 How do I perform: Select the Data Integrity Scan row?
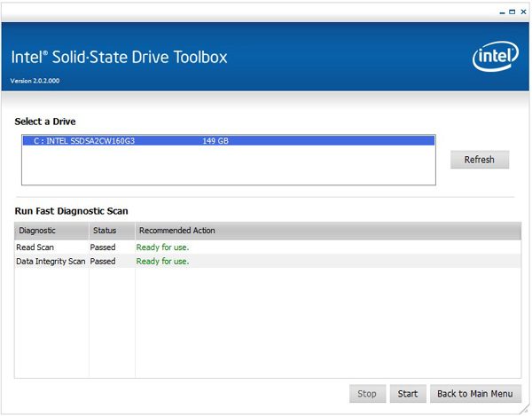pyautogui.click(x=268, y=262)
